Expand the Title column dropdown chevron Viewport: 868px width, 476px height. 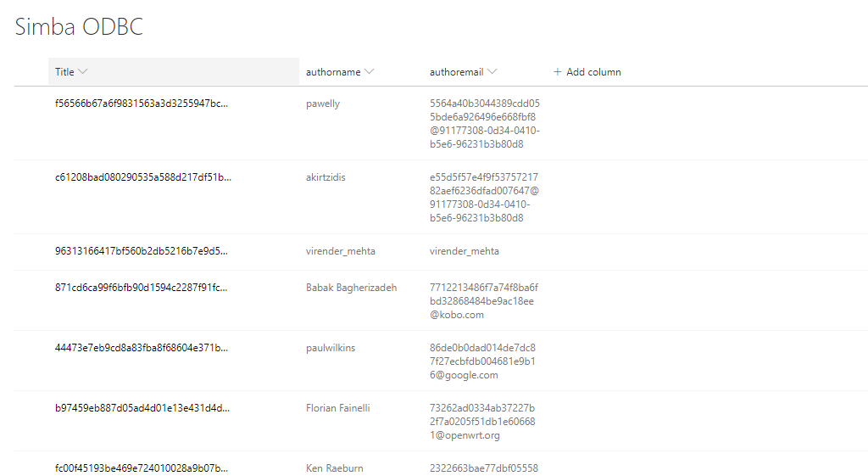[82, 72]
